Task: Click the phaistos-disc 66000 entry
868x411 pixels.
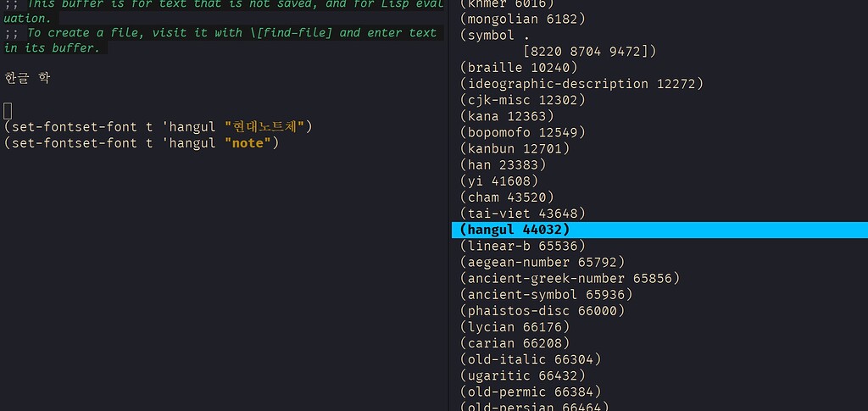Action: [542, 311]
